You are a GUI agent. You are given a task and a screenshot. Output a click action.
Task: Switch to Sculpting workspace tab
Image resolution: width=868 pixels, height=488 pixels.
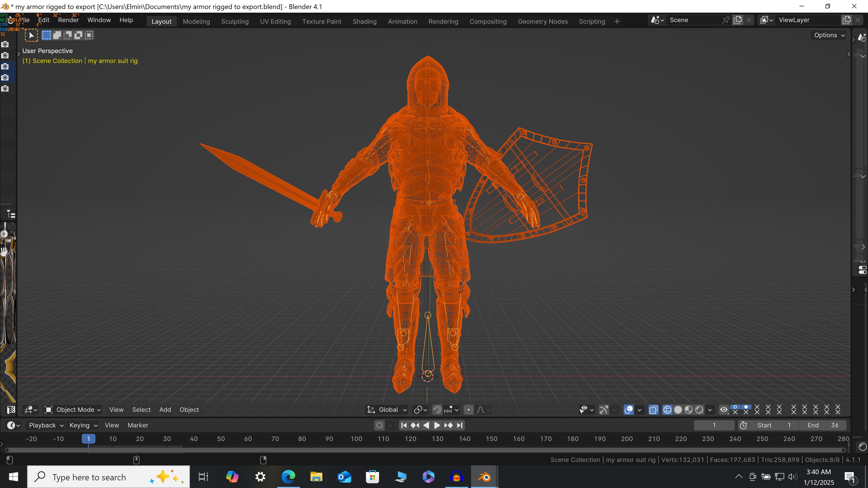(x=235, y=21)
